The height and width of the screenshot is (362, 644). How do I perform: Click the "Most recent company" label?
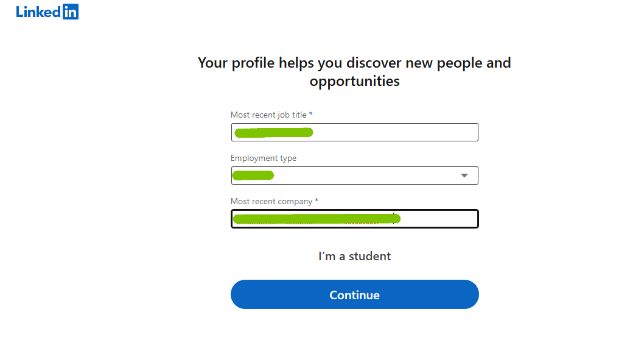[271, 201]
